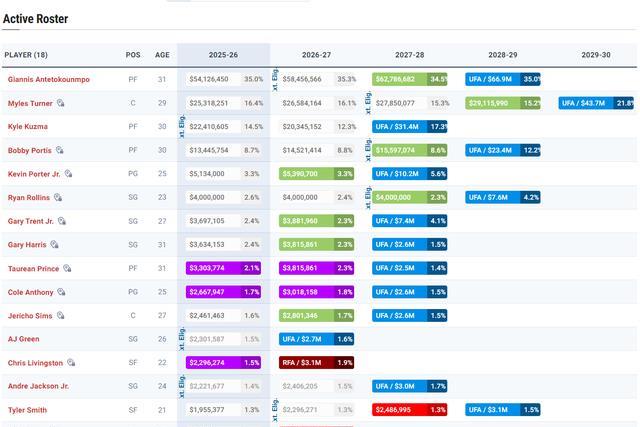
Task: Sort table by POS column header
Action: 133,55
